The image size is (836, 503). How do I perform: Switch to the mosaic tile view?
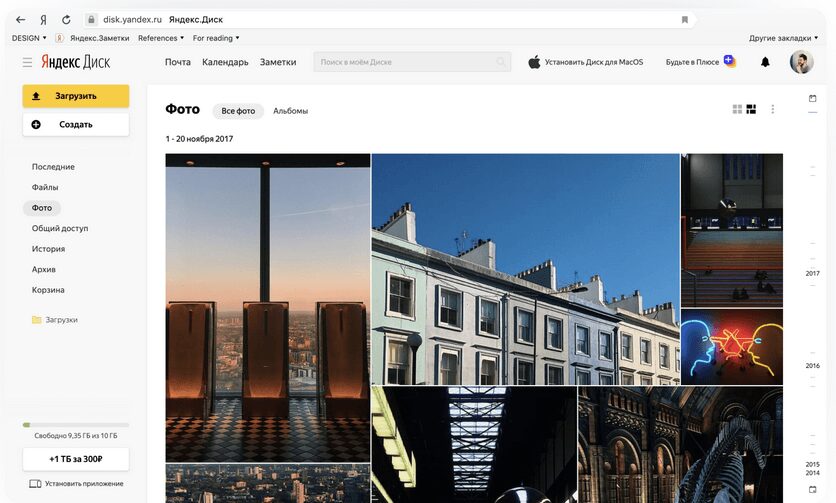(x=751, y=109)
